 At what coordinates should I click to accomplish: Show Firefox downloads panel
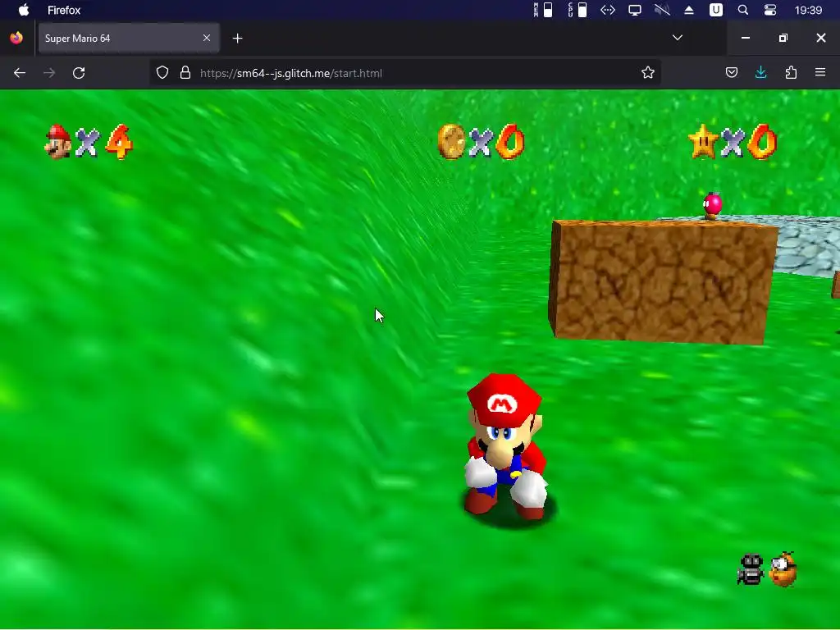[x=760, y=72]
